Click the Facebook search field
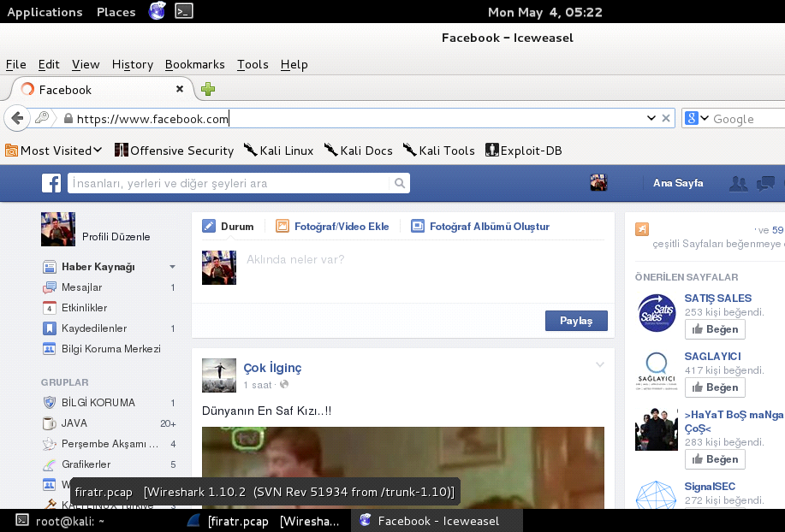 pos(229,184)
